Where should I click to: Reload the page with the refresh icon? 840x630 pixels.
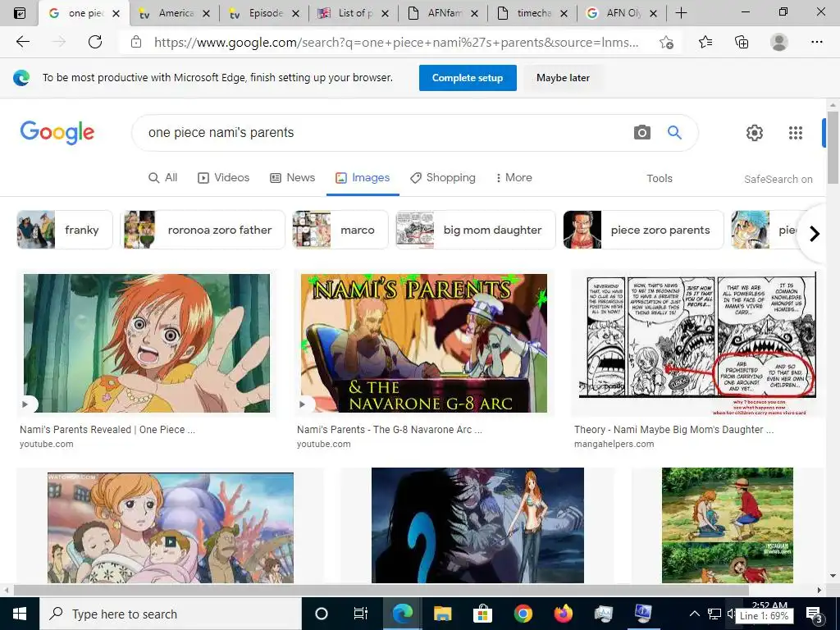(x=95, y=42)
